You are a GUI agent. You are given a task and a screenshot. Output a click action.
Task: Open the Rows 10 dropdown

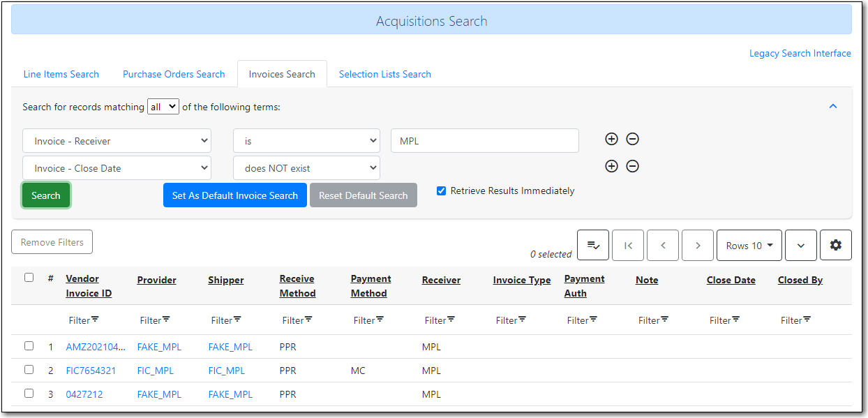tap(749, 245)
